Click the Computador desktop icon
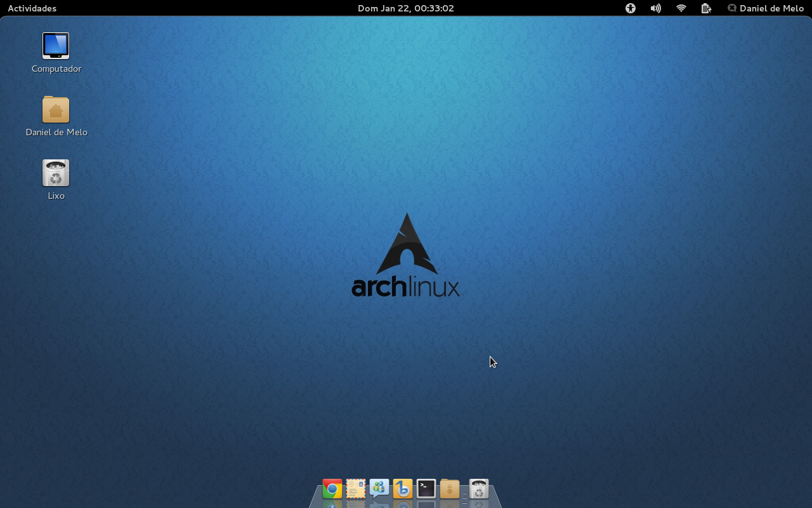 pos(56,46)
